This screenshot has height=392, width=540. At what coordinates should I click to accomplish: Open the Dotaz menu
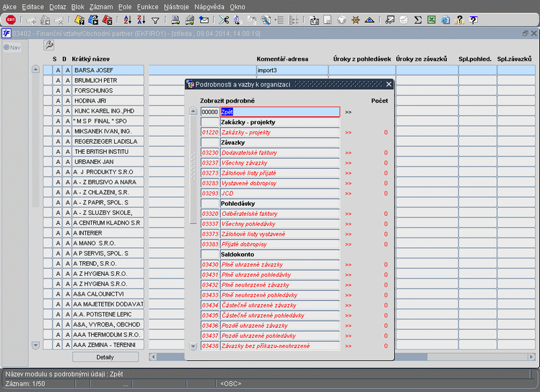[57, 7]
